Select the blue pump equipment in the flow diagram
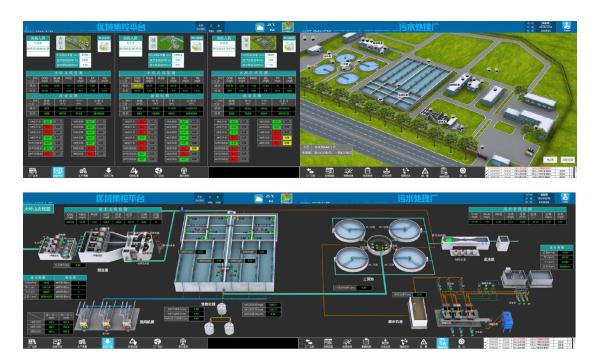Image resolution: width=594 pixels, height=361 pixels. point(506,321)
